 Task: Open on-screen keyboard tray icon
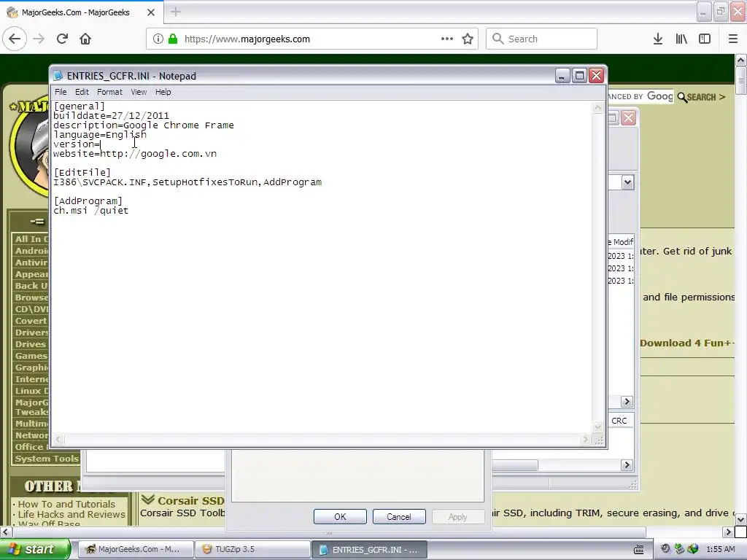coord(639,550)
